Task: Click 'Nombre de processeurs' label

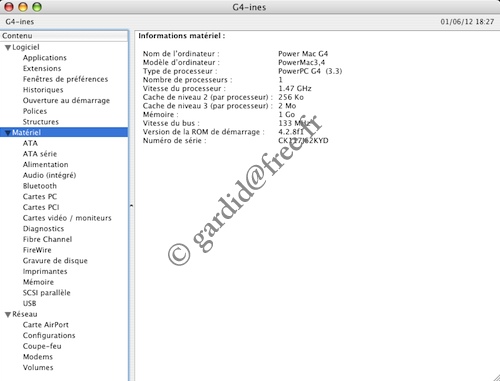Action: [x=187, y=80]
